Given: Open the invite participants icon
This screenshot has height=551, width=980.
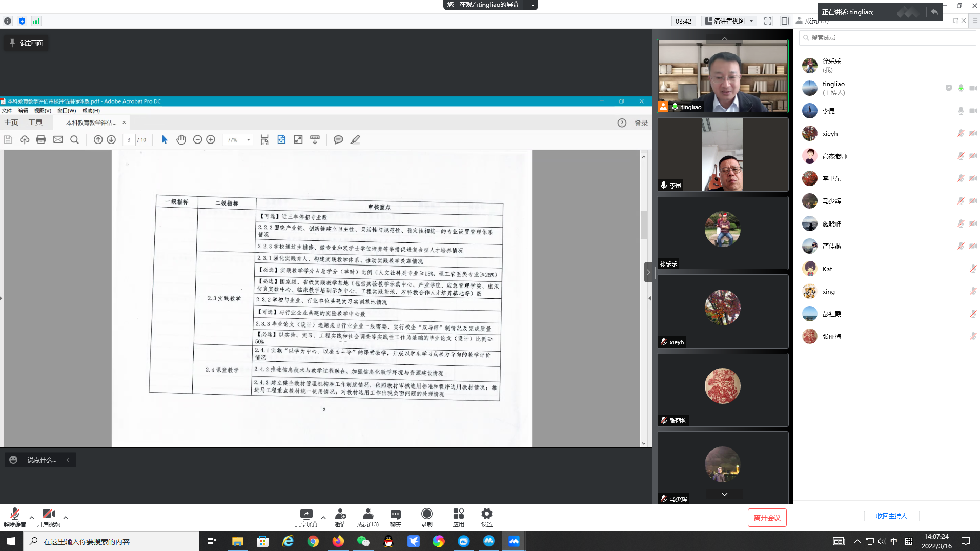Looking at the screenshot, I should 340,515.
